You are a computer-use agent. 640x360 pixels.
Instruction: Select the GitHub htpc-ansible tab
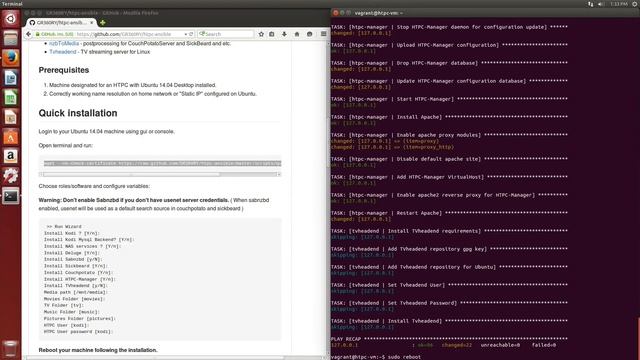click(60, 22)
